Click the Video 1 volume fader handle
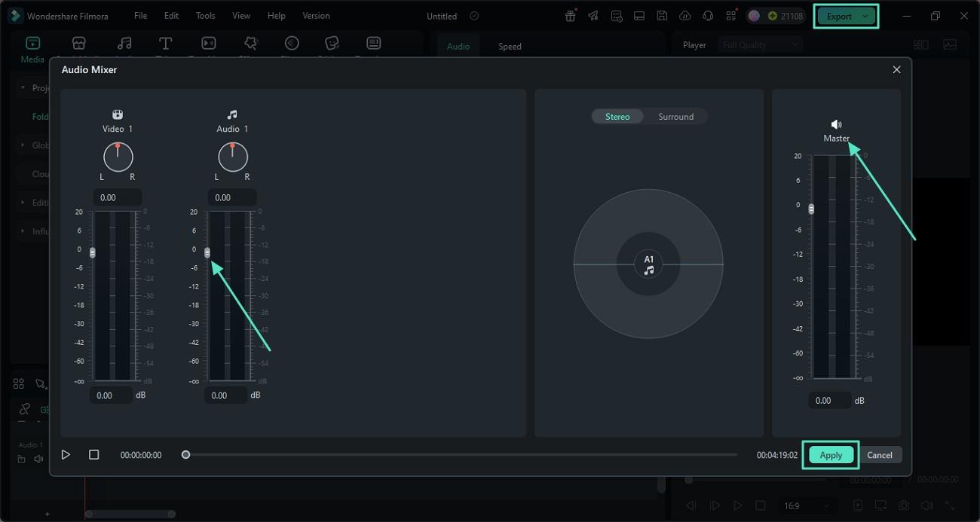Screen dimensions: 980x522 click(93, 252)
